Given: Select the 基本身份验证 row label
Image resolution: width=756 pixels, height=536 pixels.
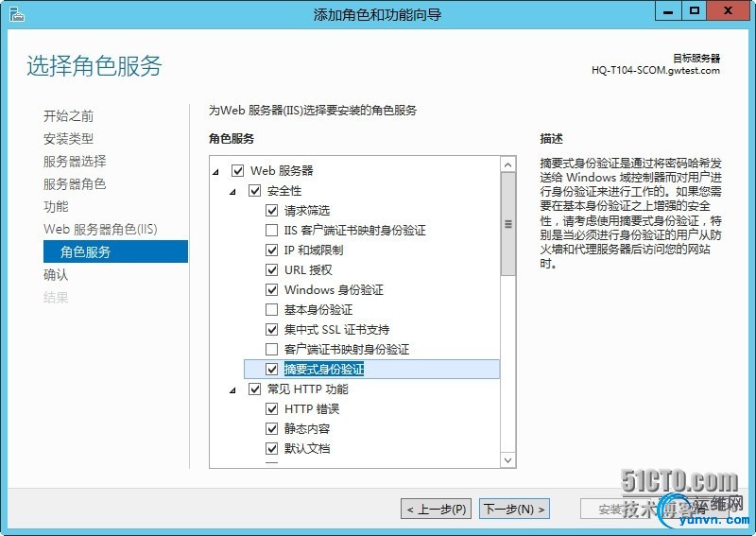Looking at the screenshot, I should tap(318, 309).
